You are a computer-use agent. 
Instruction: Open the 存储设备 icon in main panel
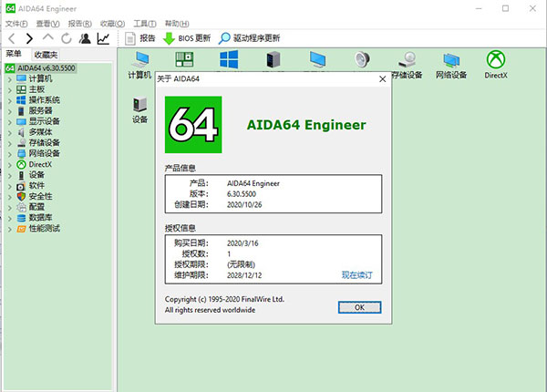(405, 65)
